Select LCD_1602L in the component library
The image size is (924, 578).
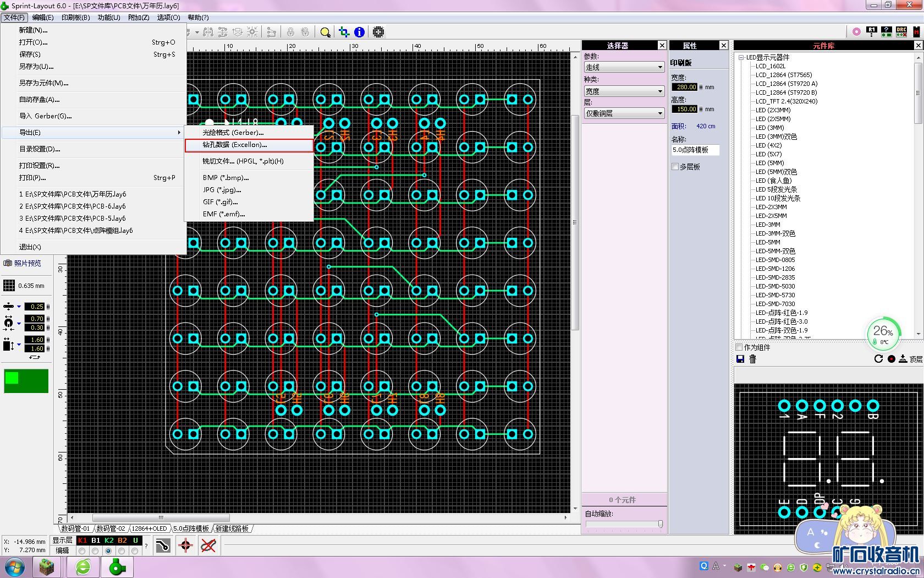770,66
